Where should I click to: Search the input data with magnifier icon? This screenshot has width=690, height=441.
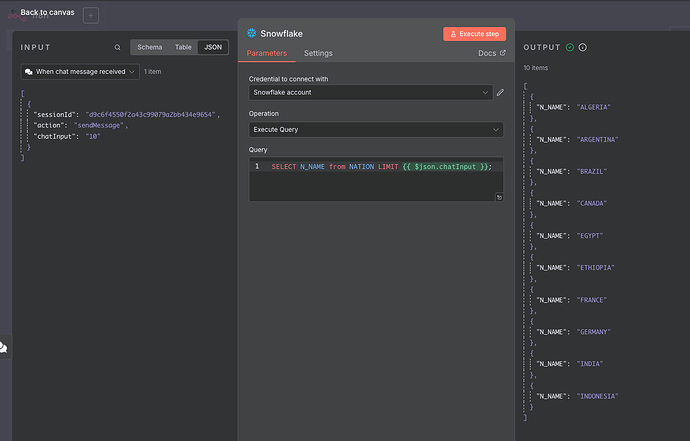coord(117,47)
